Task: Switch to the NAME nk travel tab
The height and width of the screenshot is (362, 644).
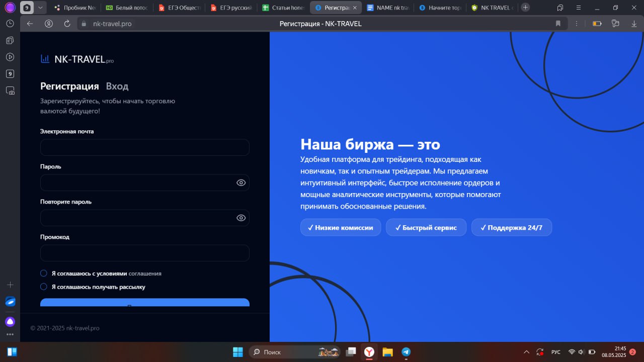Action: [388, 8]
